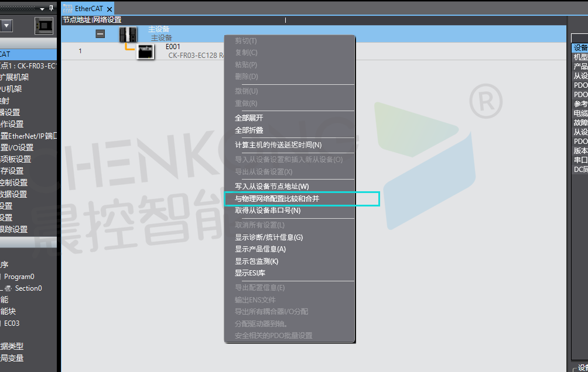The image size is (588, 372).
Task: Choose 与物理网络配置比较和合并 from context menu
Action: pos(277,199)
